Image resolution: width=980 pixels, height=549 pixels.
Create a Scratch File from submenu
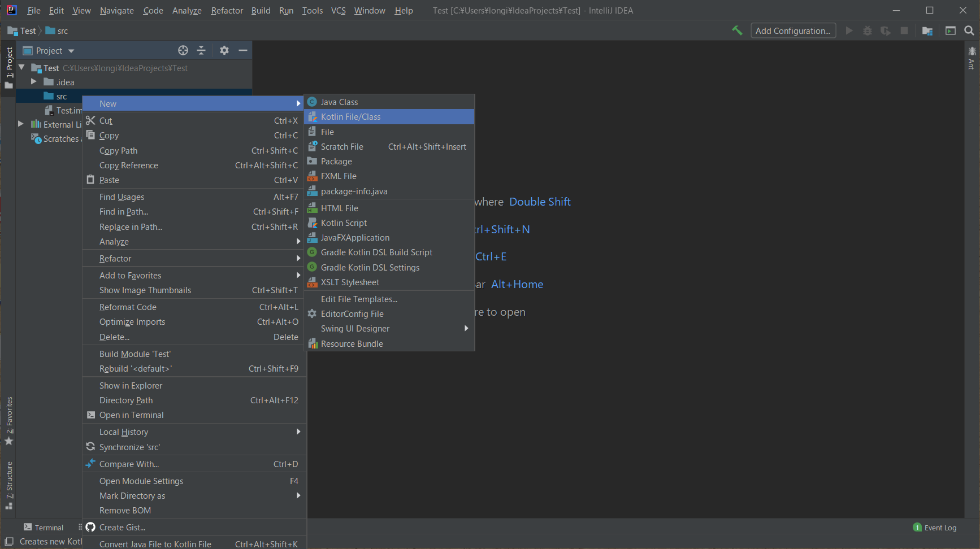[389, 146]
